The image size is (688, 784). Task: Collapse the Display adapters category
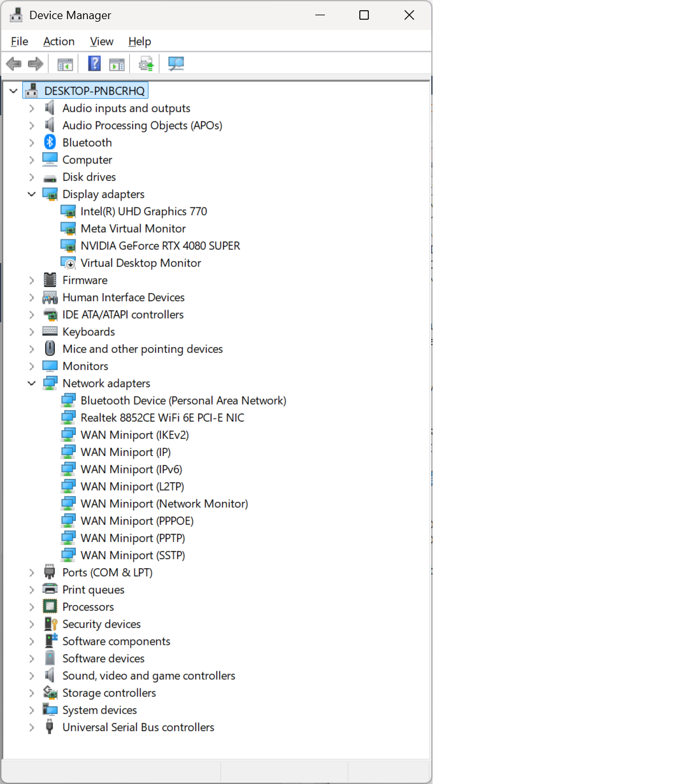point(31,194)
